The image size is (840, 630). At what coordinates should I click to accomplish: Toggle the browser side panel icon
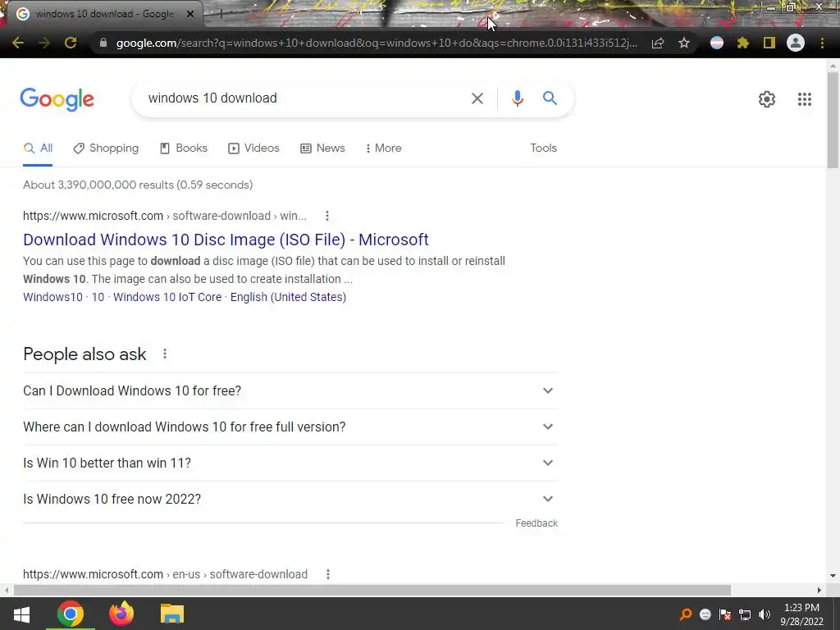(x=769, y=43)
